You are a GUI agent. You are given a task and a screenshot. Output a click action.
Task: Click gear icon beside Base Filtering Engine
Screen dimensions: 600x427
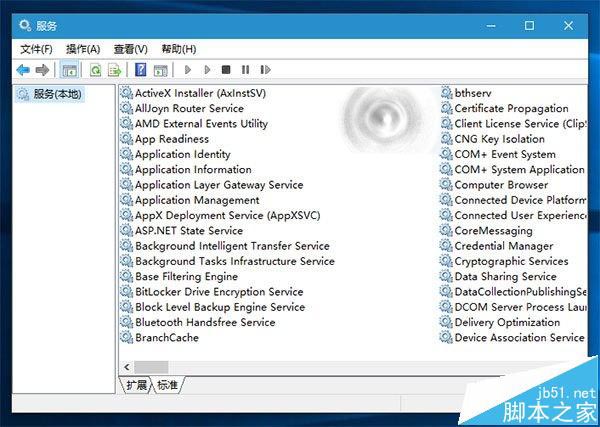click(x=126, y=276)
